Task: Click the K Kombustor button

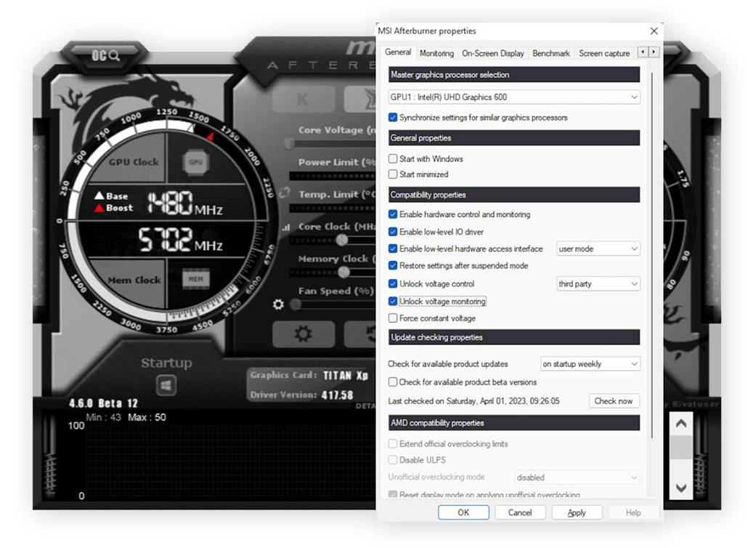Action: (x=304, y=100)
